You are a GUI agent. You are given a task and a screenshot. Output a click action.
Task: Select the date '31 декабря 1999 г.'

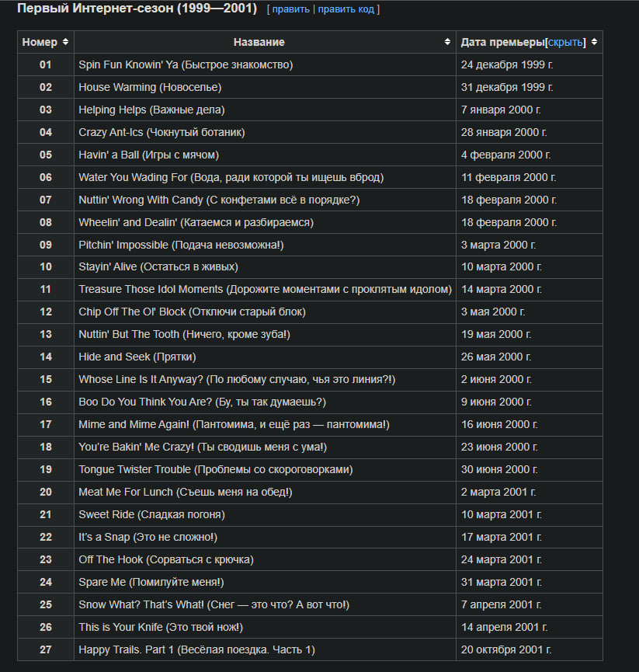point(507,87)
